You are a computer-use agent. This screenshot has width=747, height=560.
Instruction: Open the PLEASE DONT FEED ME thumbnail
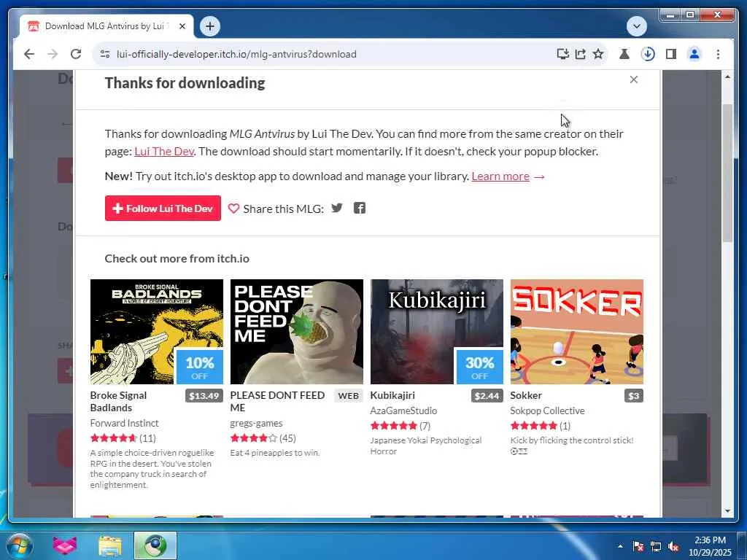point(297,332)
